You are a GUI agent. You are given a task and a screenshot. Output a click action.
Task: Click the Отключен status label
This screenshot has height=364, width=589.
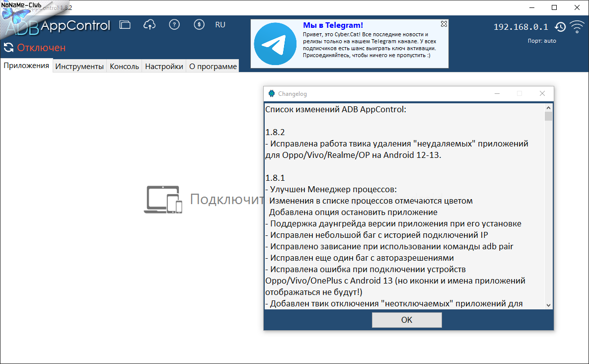[41, 48]
